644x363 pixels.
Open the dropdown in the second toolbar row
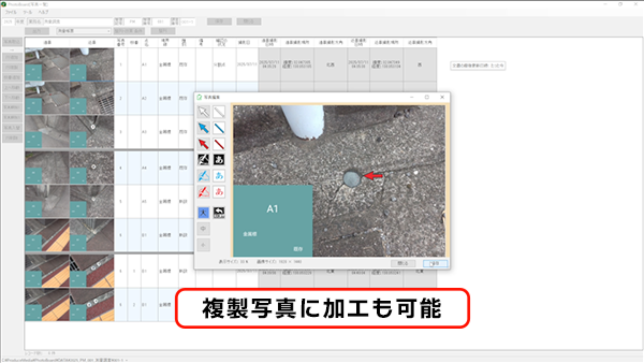point(84,31)
